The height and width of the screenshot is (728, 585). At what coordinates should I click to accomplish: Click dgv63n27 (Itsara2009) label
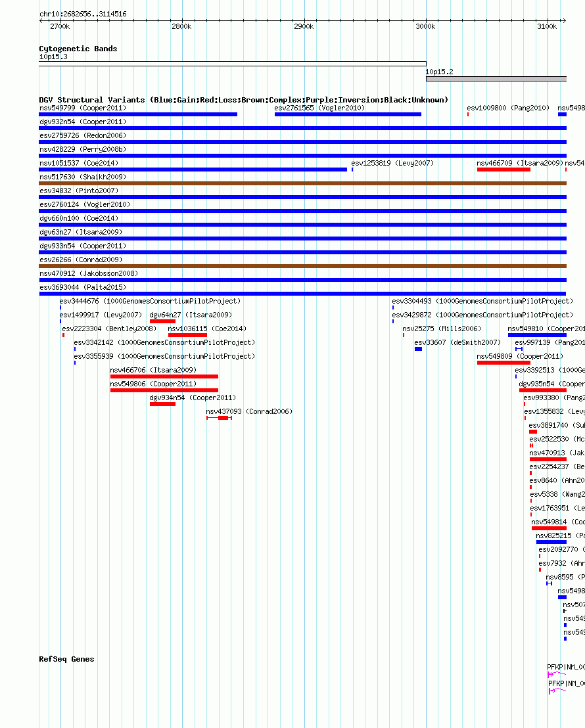pyautogui.click(x=81, y=232)
